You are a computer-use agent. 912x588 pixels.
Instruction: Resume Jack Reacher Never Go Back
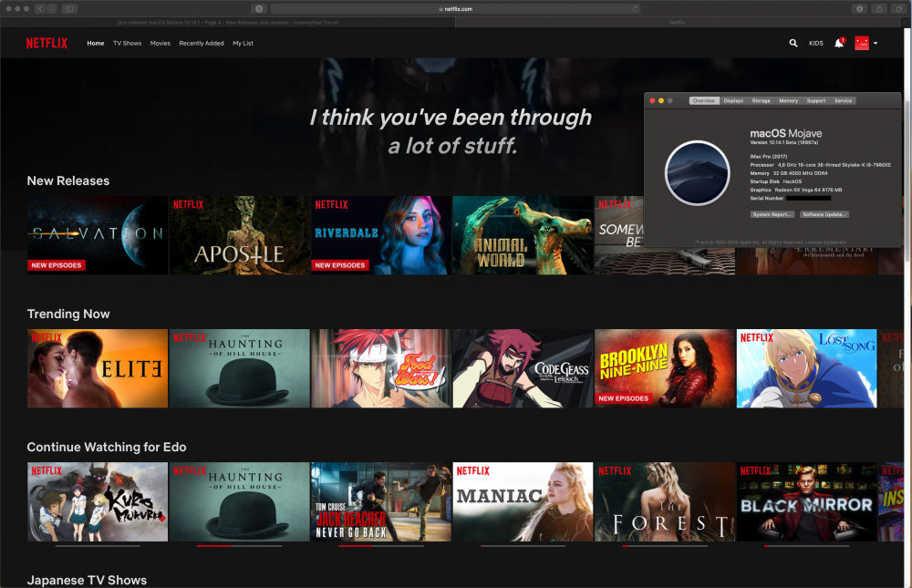coord(381,501)
